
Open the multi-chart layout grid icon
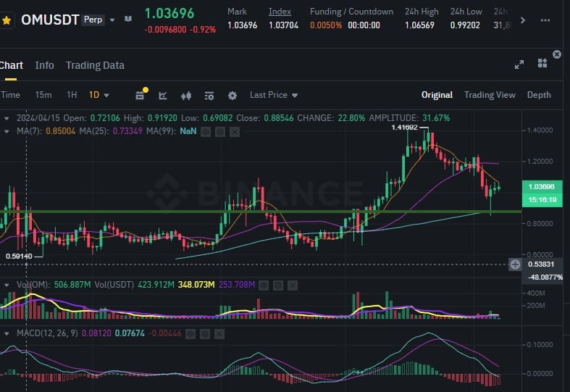542,63
